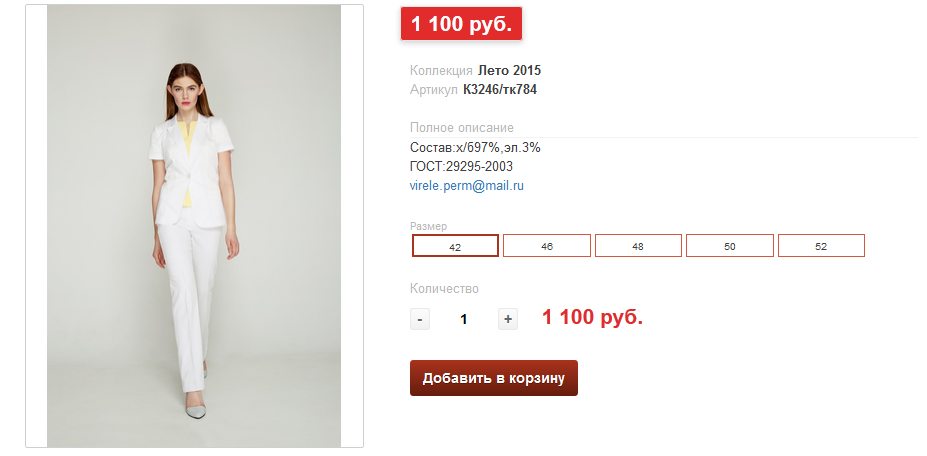
Task: Click the Состав composition line
Action: pos(475,147)
